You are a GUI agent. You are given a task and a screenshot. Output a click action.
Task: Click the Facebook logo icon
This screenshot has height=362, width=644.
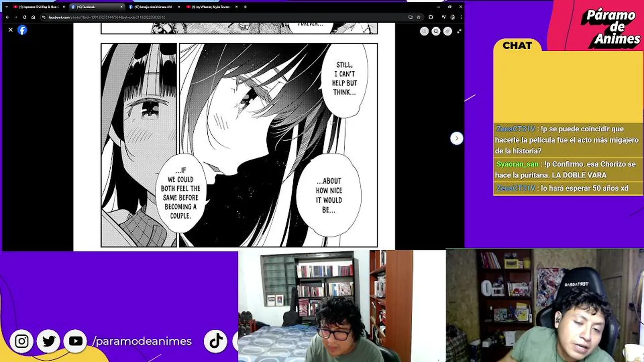22,30
